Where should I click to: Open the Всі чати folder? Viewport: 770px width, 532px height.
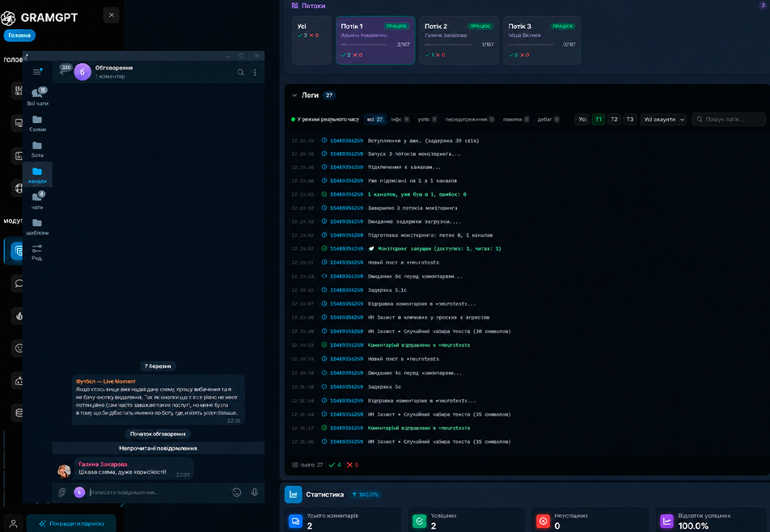(38, 97)
